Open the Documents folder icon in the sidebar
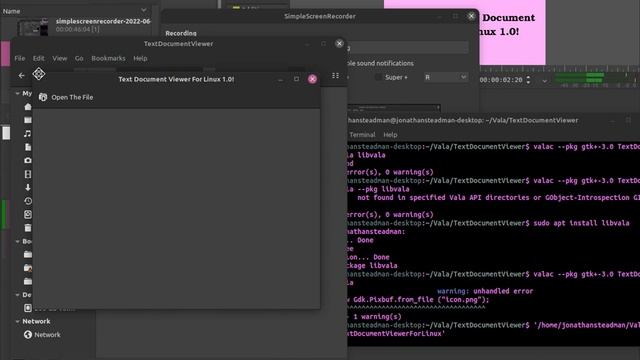Screen dimensions: 640x360 27,147
